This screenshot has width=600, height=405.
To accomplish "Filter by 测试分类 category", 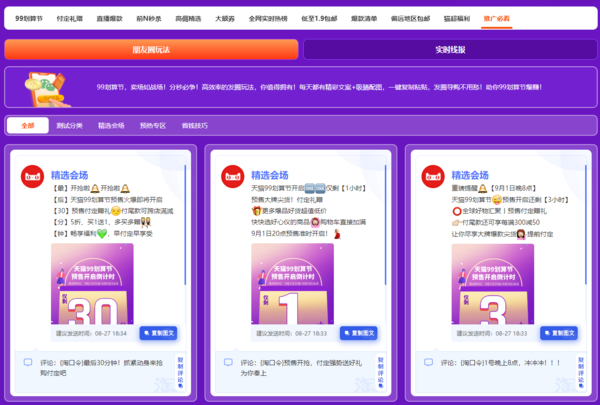I will tap(70, 126).
